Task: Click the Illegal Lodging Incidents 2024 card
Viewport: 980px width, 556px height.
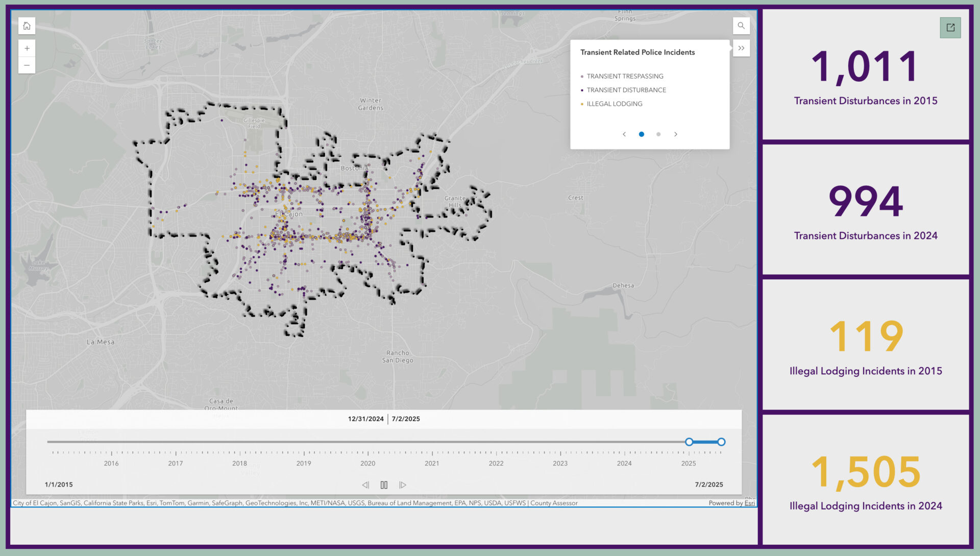Action: pos(866,480)
